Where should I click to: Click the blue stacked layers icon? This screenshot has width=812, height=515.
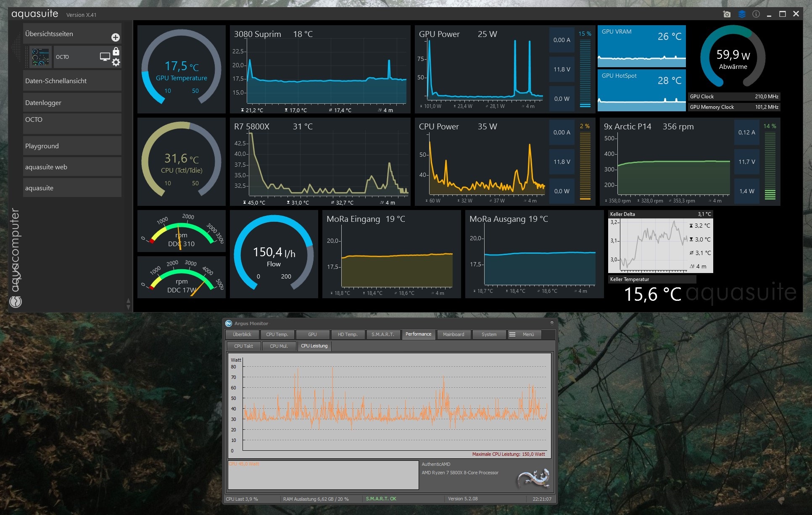click(x=742, y=14)
